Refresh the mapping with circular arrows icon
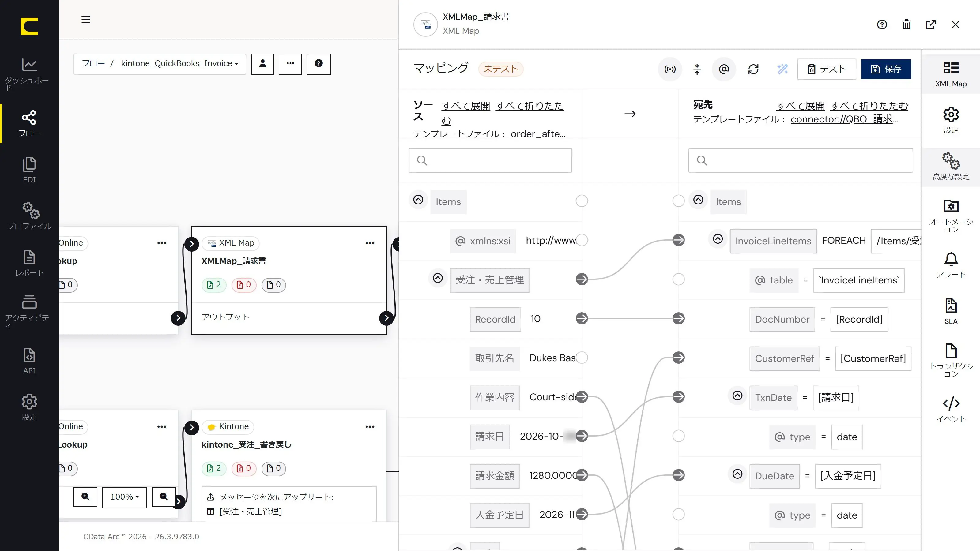Image resolution: width=980 pixels, height=551 pixels. (753, 69)
